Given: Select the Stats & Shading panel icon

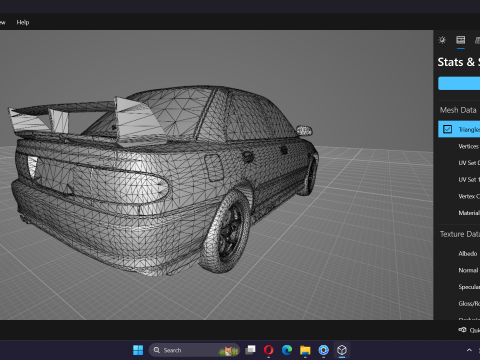Looking at the screenshot, I should [461, 40].
